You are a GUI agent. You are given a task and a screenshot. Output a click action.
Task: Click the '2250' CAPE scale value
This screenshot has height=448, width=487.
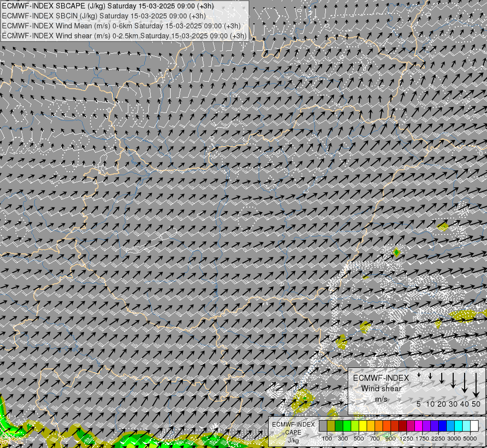438,439
